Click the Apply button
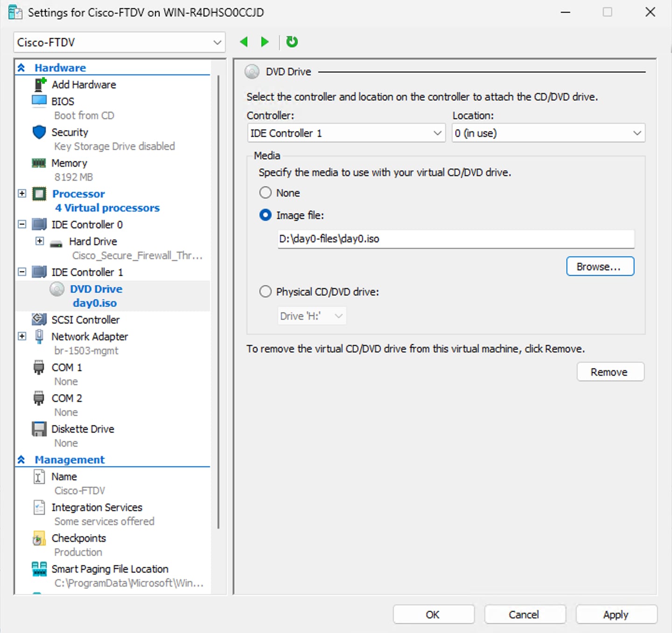Viewport: 672px width, 633px height. [x=616, y=614]
